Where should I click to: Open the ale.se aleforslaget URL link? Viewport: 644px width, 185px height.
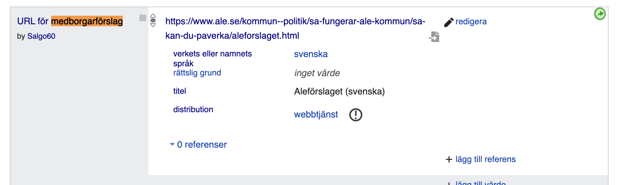(x=295, y=28)
